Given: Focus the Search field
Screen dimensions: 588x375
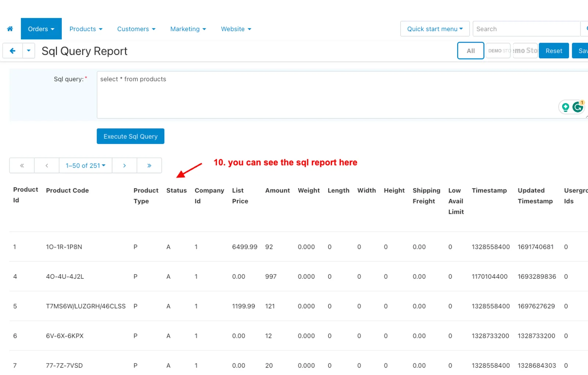Looking at the screenshot, I should pos(526,29).
